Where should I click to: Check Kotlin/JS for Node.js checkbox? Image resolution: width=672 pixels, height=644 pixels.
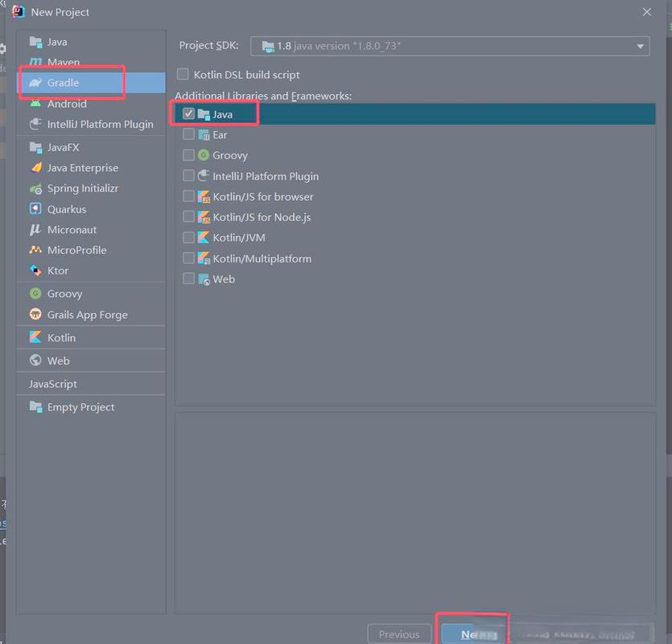[x=188, y=217]
